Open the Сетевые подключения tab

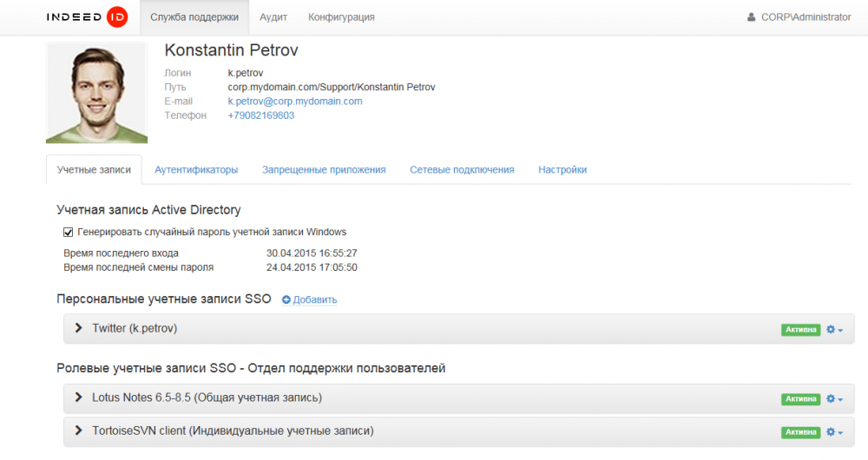[462, 170]
